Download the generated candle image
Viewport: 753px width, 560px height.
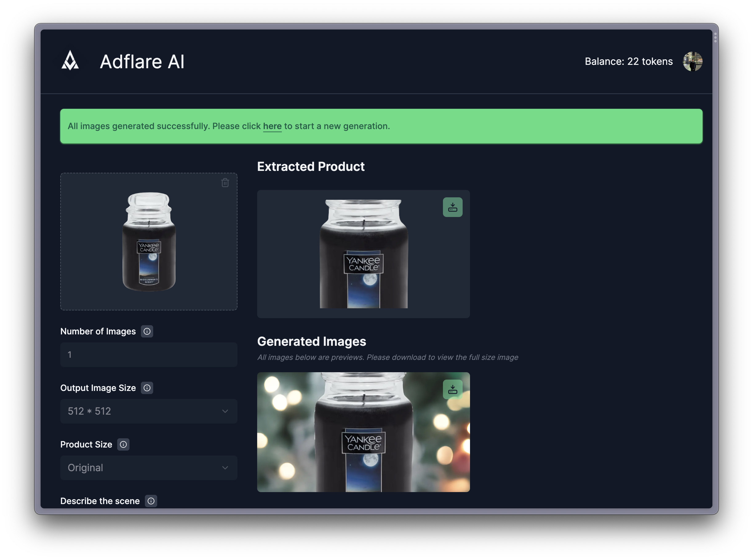pos(452,389)
